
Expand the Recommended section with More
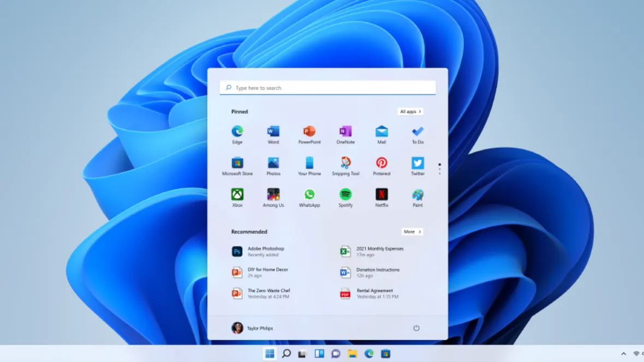[x=412, y=231]
